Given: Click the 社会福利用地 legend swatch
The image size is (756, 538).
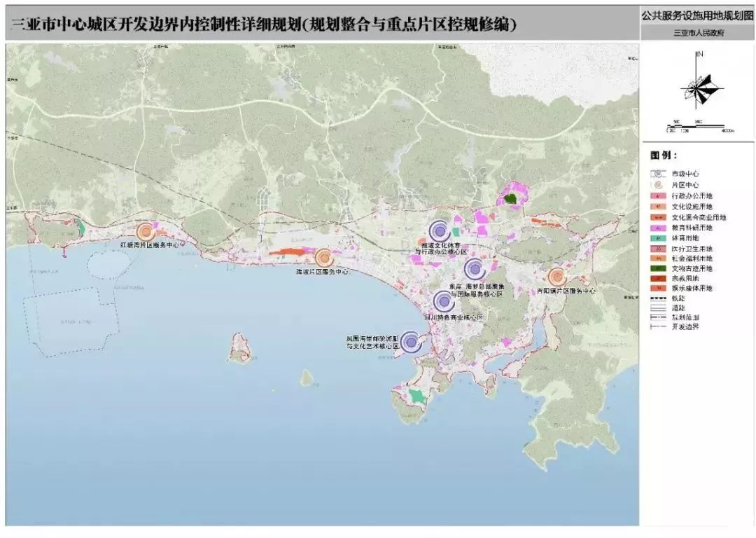Looking at the screenshot, I should pos(658,258).
